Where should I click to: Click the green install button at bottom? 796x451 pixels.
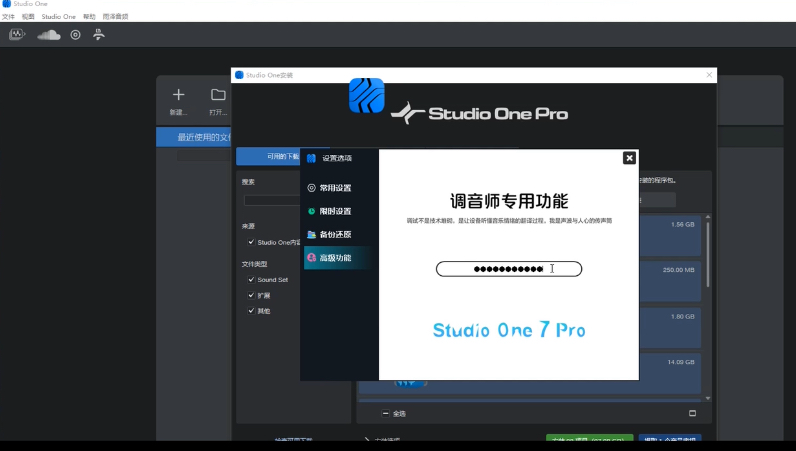click(x=588, y=440)
